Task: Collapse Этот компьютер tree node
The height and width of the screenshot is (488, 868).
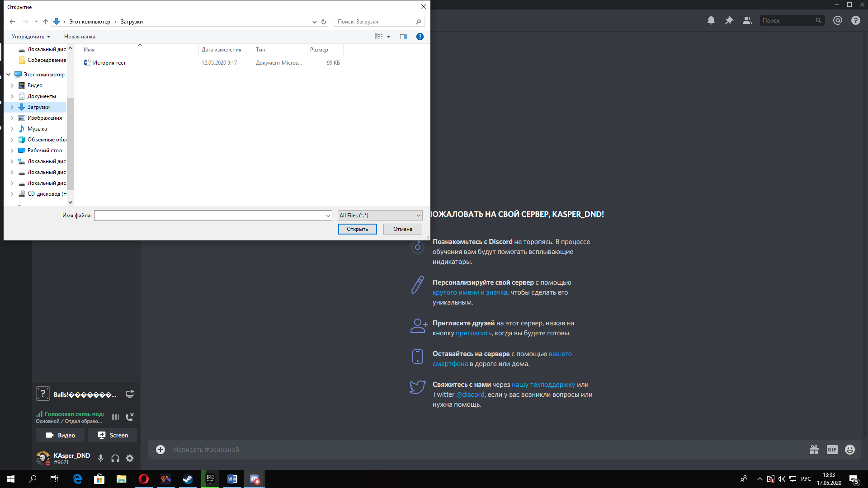Action: (x=9, y=75)
